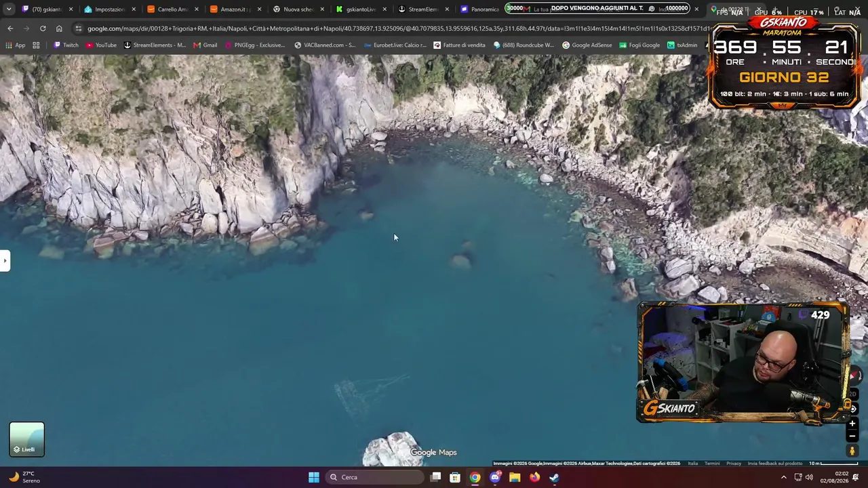The width and height of the screenshot is (868, 488).
Task: Open Microsoft Store from the taskbar
Action: [x=455, y=477]
